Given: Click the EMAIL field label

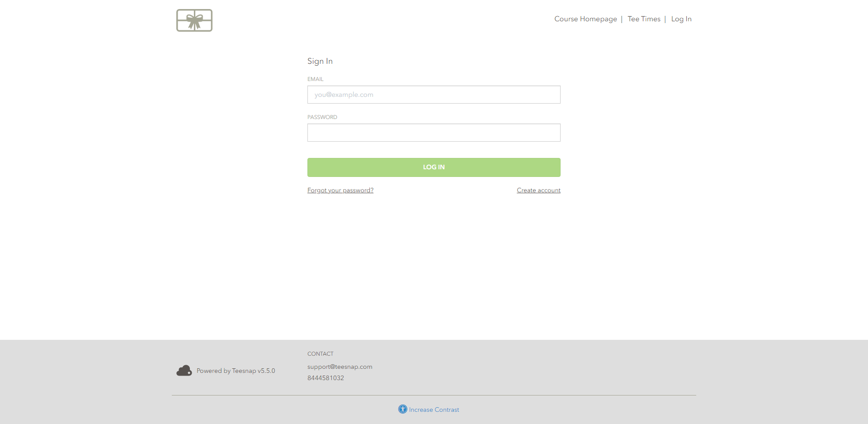Looking at the screenshot, I should click(316, 79).
